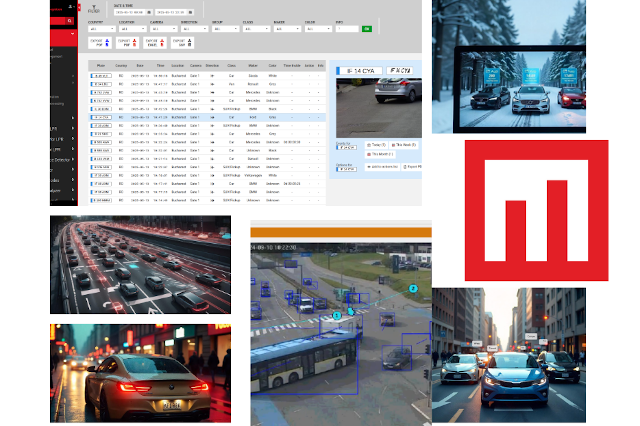The height and width of the screenshot is (426, 640).
Task: Click the plate chip in the Volkswagen row
Action: pos(101,175)
